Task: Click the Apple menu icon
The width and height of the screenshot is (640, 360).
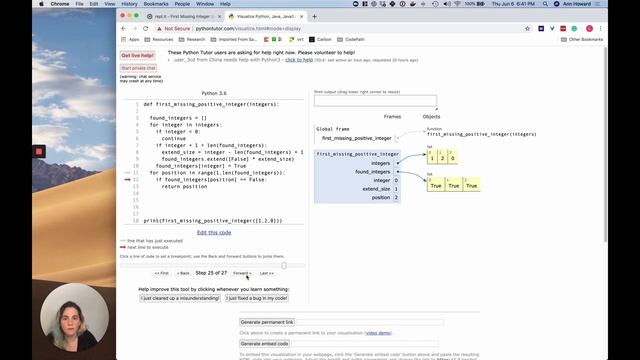Action: tap(41, 4)
